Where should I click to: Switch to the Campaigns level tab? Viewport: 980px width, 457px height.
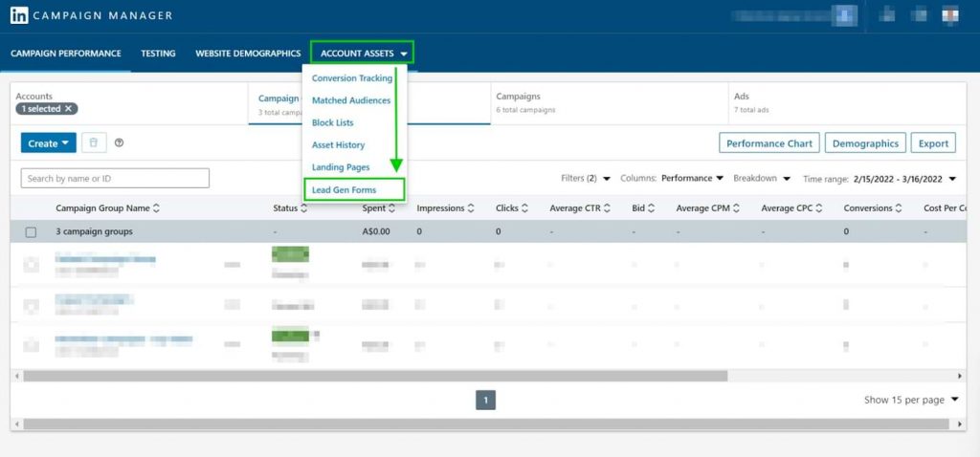609,103
